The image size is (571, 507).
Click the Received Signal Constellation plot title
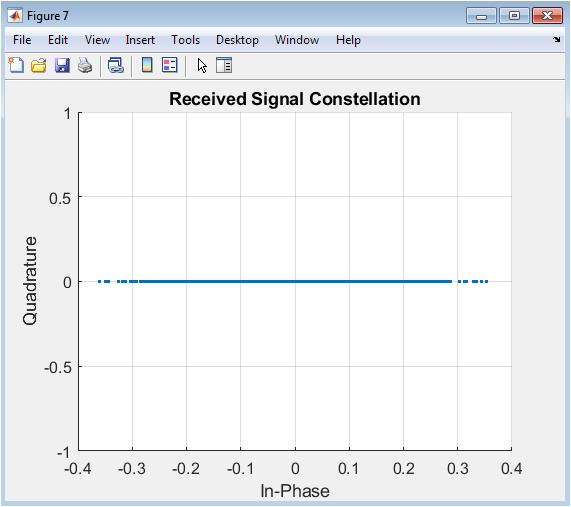point(295,99)
